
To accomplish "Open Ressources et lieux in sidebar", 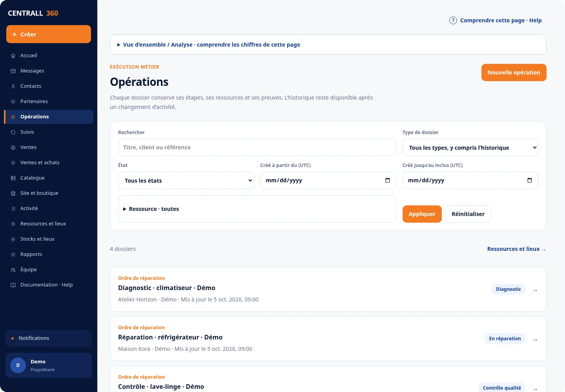I will click(x=49, y=224).
